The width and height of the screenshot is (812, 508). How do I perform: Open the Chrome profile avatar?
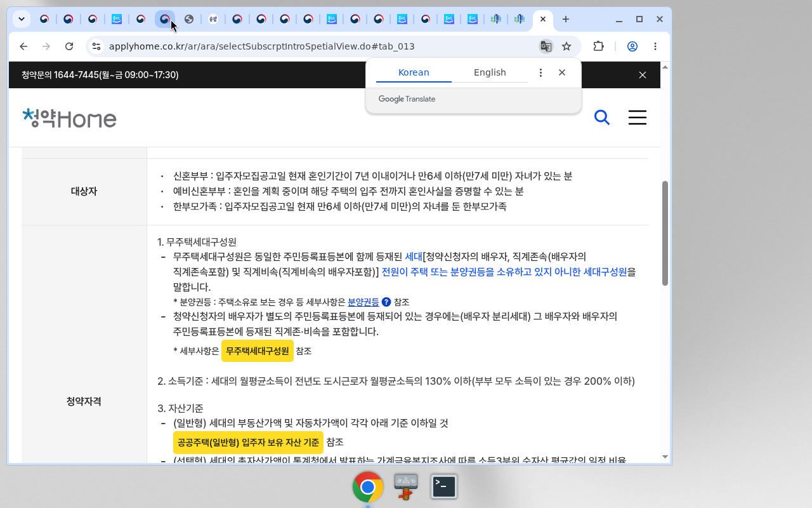632,46
